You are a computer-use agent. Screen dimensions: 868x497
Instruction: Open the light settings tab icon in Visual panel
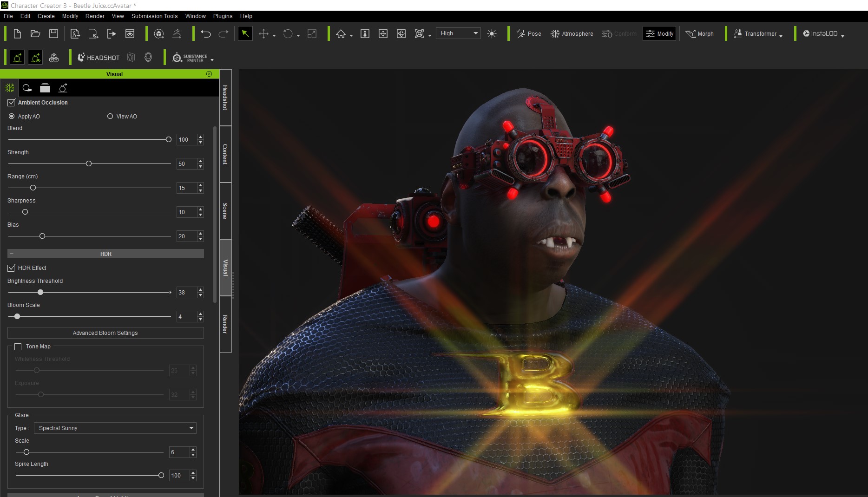[27, 88]
